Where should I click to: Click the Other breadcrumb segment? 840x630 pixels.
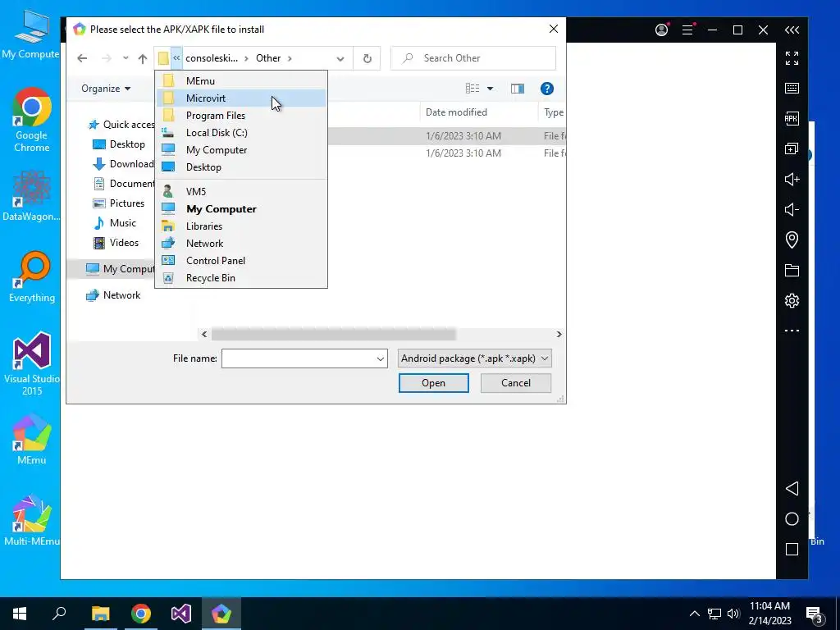click(x=268, y=58)
